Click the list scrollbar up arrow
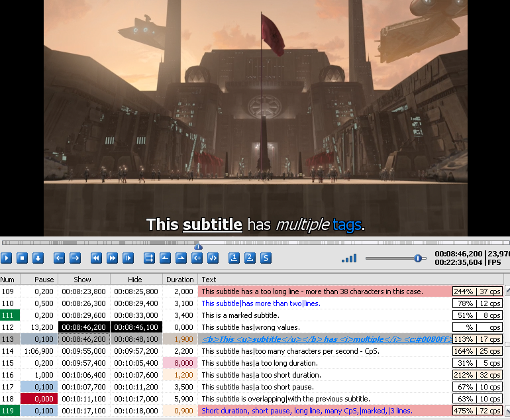The width and height of the screenshot is (510, 420). (507, 291)
